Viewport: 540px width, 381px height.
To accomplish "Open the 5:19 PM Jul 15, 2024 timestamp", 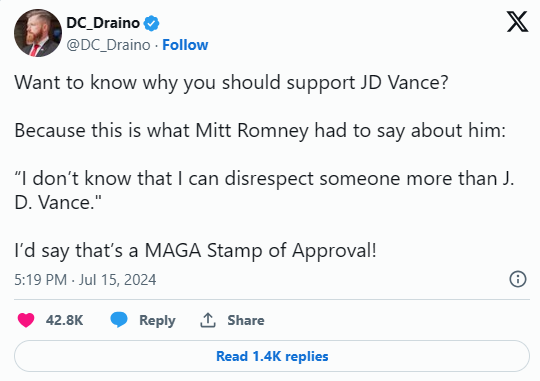I will [85, 279].
